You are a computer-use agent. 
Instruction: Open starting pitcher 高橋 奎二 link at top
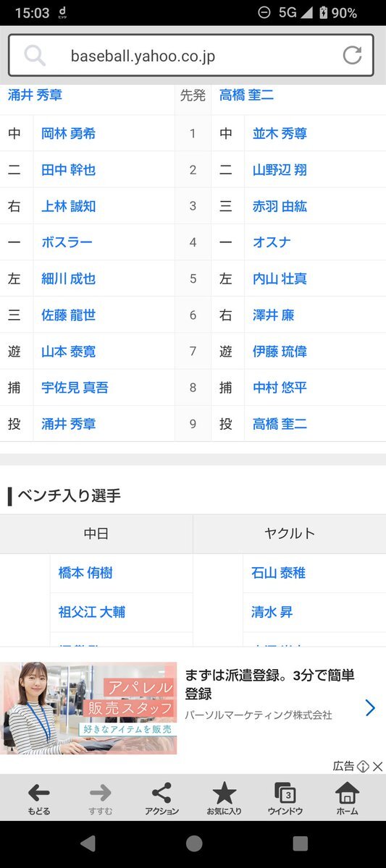[x=246, y=95]
